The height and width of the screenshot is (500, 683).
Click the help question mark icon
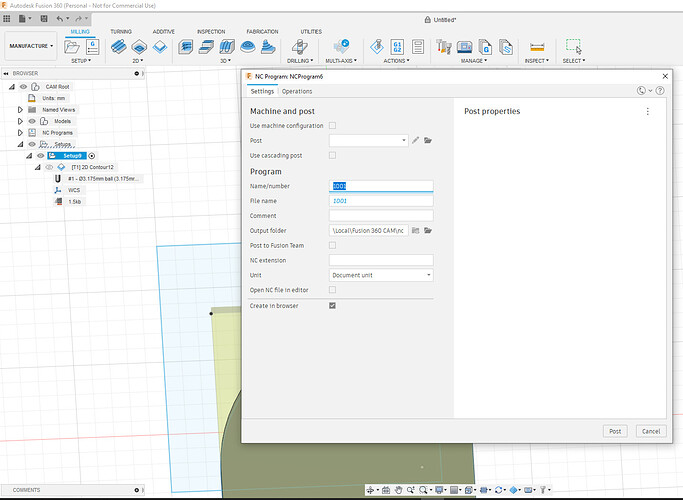[660, 91]
